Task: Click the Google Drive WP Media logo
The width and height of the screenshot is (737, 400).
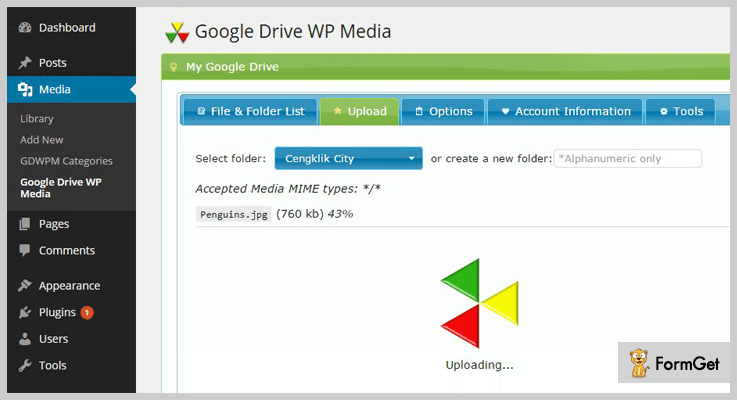Action: 177,32
